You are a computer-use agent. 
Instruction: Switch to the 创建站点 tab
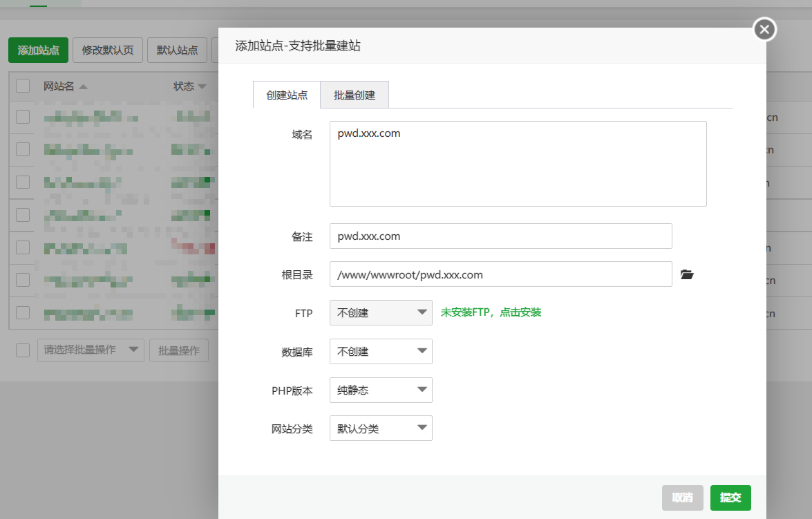(287, 95)
